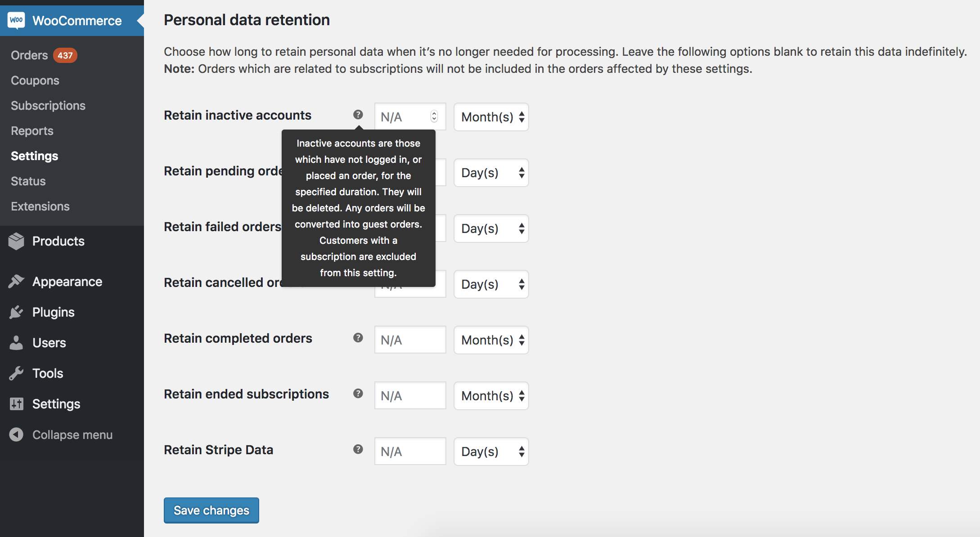Click the inactive accounts tooltip text
The image size is (980, 537).
pos(359,208)
